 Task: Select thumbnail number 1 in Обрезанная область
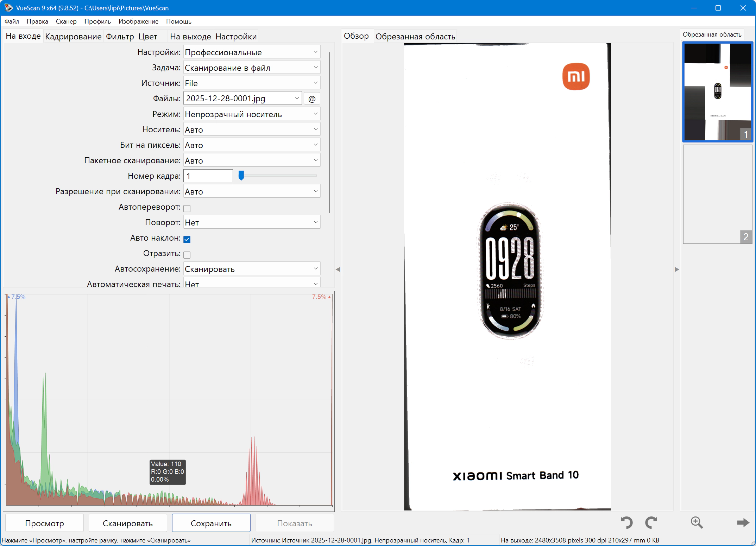[717, 92]
